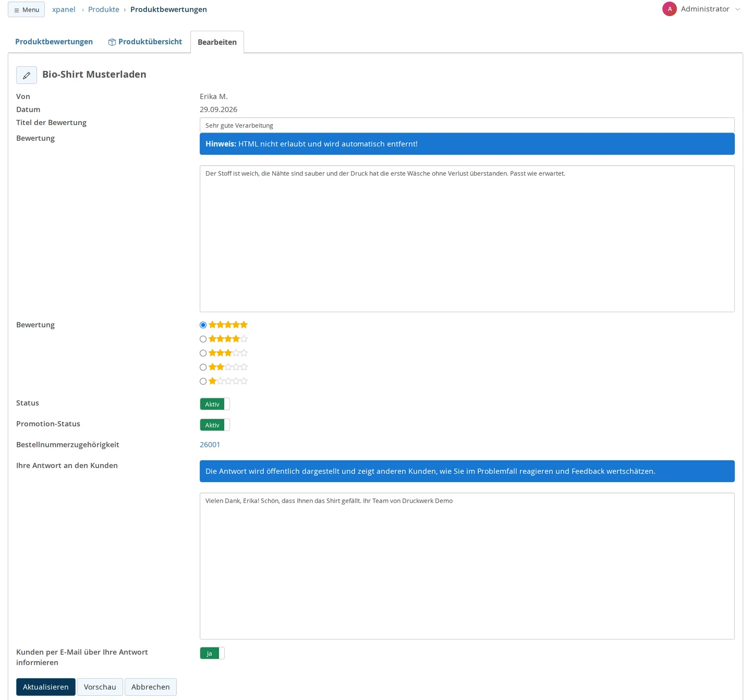Toggle the customer e-mail notification Ja switch
751x700 pixels.
pos(212,653)
